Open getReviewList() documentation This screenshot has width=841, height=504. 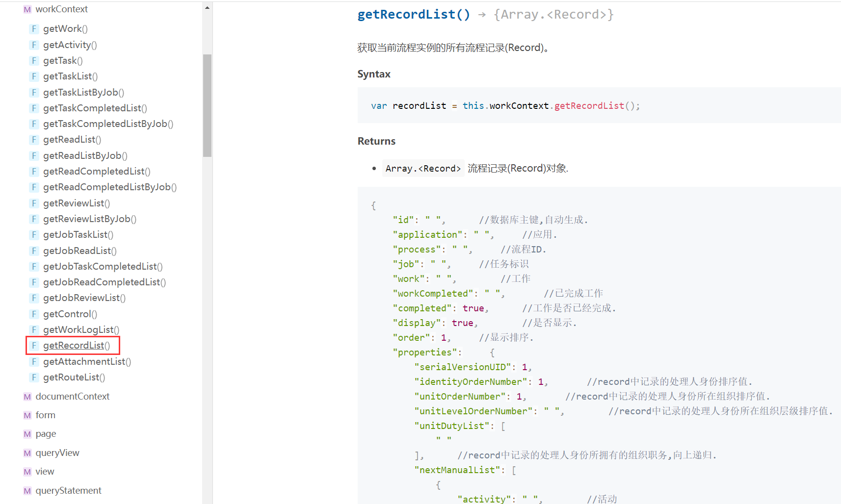77,203
